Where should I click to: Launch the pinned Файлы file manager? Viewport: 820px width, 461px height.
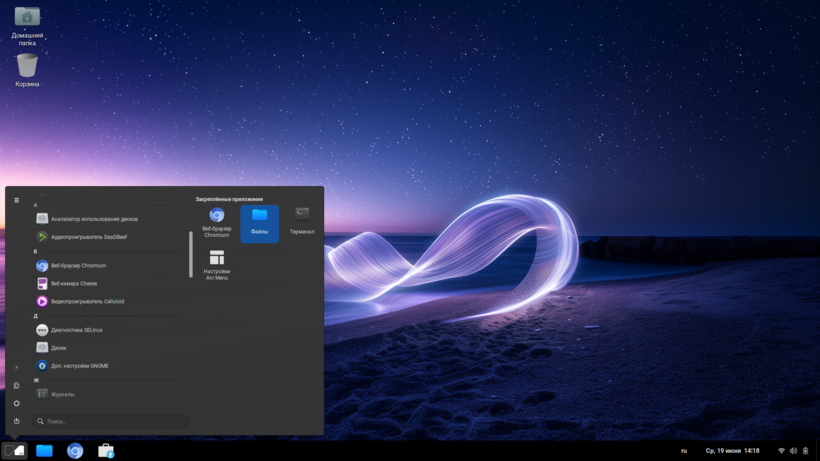(259, 222)
